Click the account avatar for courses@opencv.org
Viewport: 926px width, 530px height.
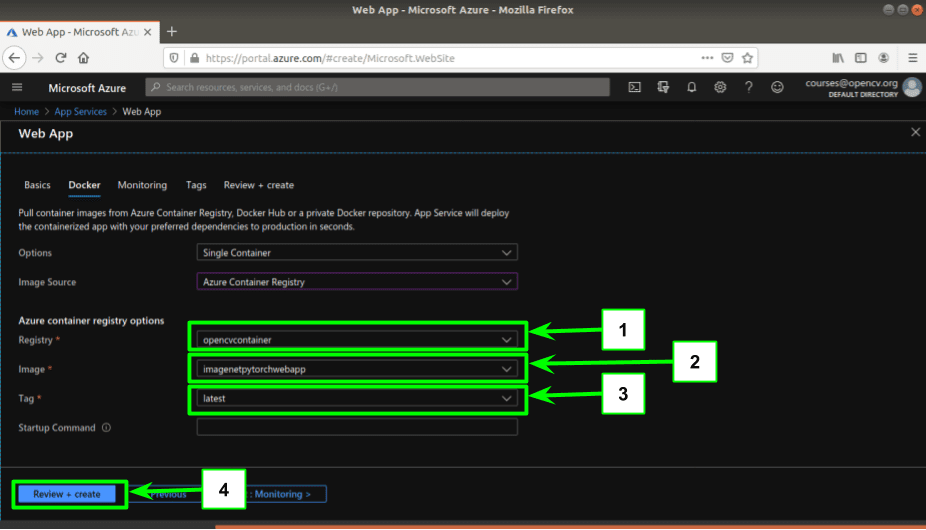point(912,87)
